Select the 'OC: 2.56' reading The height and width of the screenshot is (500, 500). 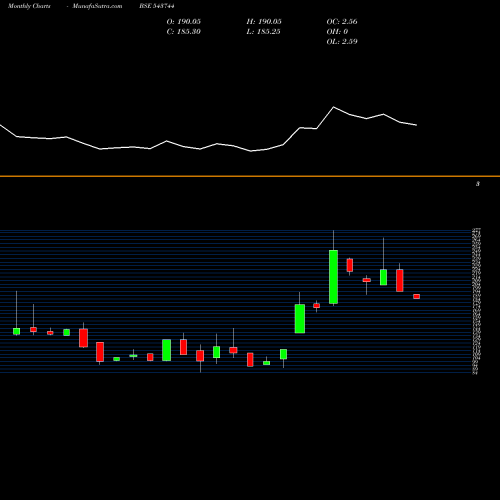pyautogui.click(x=342, y=22)
